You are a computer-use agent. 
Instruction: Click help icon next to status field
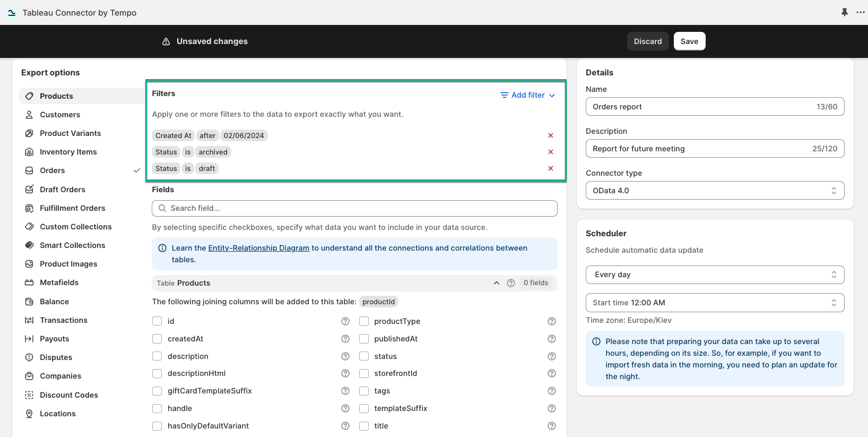tap(552, 356)
